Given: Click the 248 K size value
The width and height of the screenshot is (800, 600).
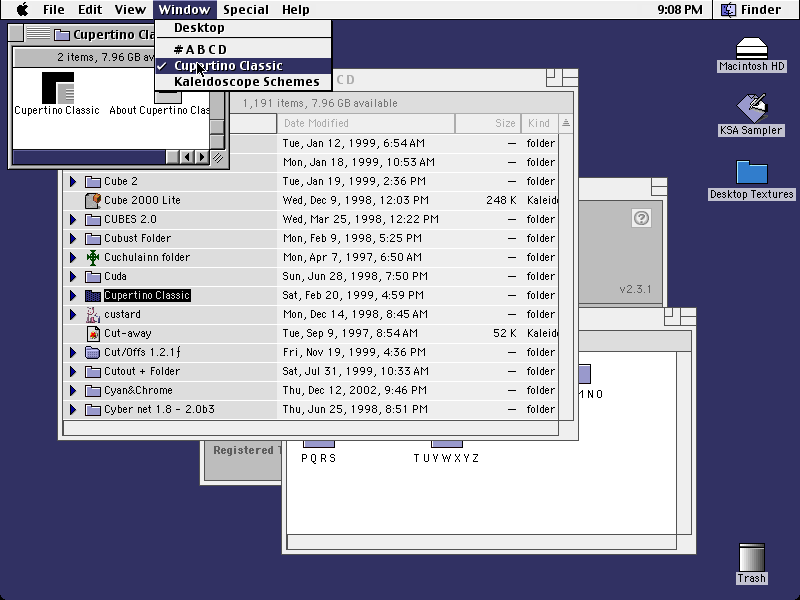Looking at the screenshot, I should [x=501, y=200].
